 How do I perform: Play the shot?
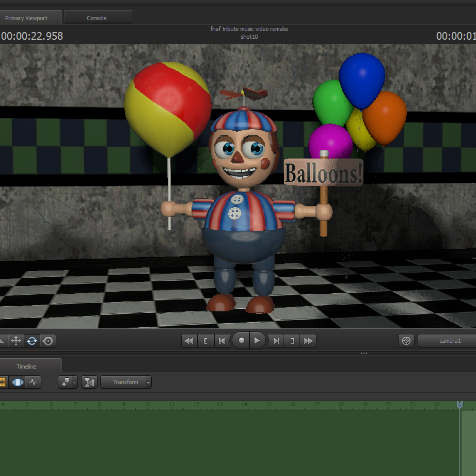(x=257, y=341)
